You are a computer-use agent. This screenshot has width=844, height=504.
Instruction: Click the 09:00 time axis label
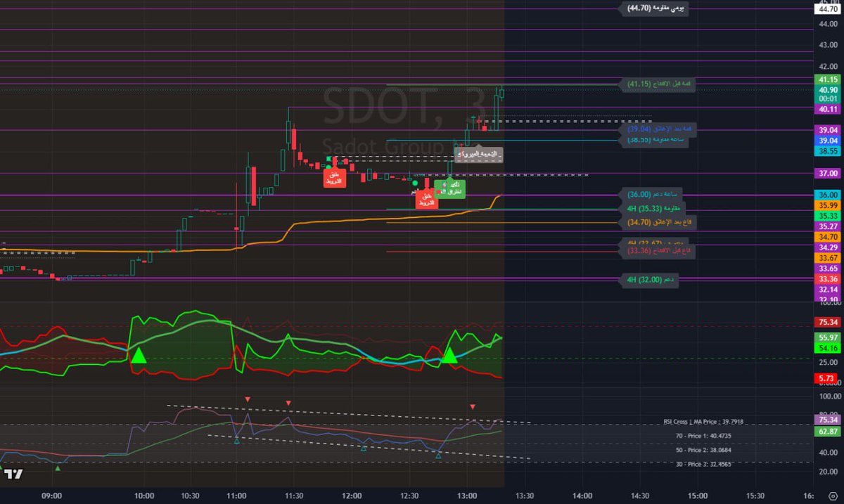(52, 495)
